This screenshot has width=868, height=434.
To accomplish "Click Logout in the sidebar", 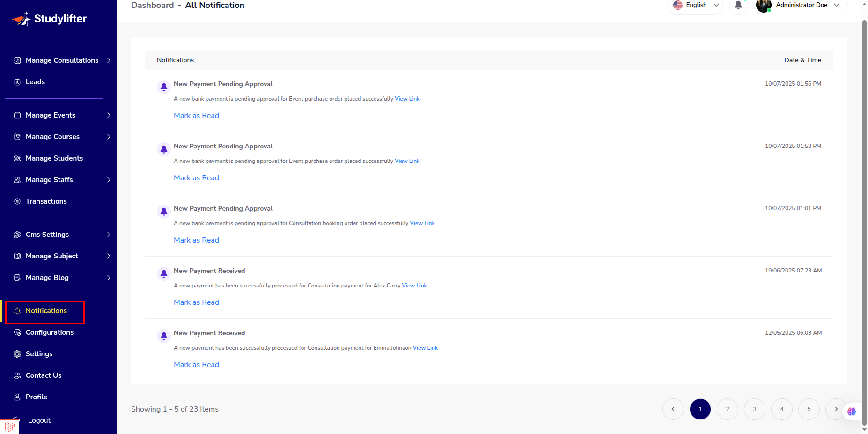I will point(39,420).
